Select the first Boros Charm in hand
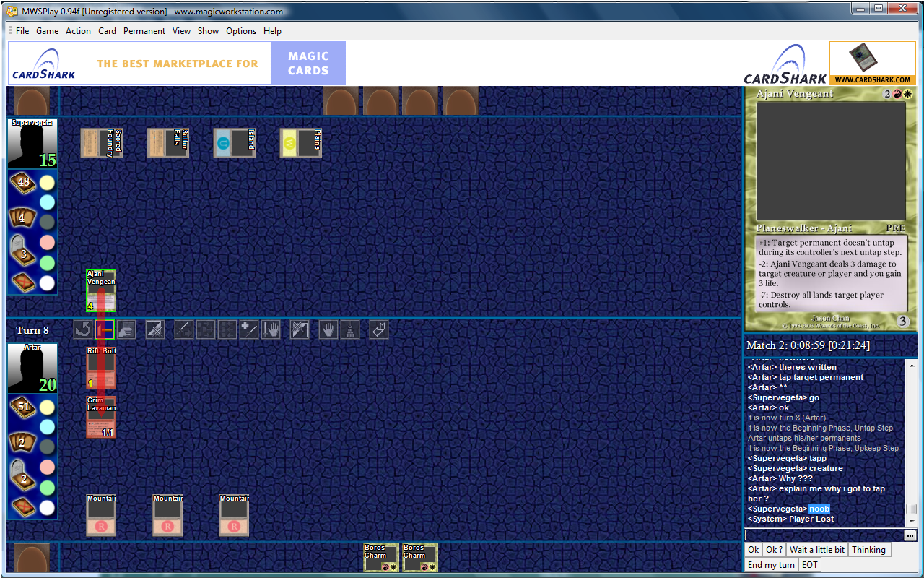This screenshot has height=578, width=924. (381, 558)
